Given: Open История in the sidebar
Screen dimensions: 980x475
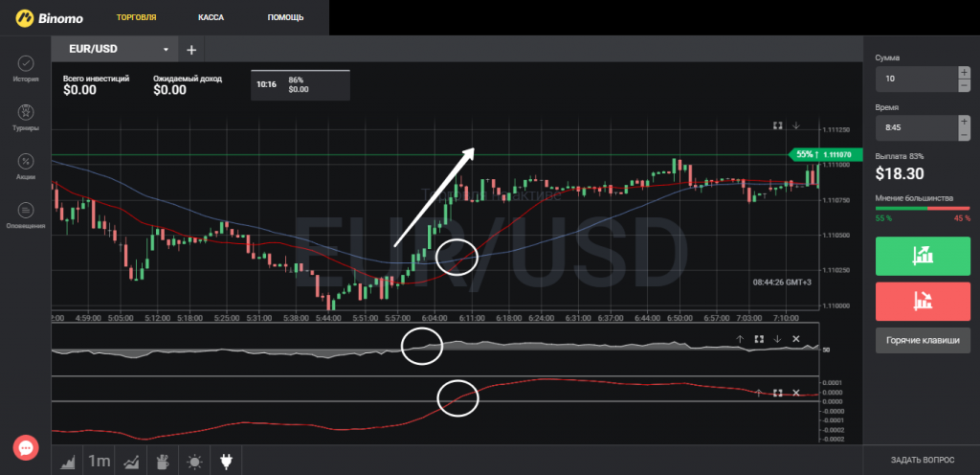Looking at the screenshot, I should pyautogui.click(x=26, y=69).
